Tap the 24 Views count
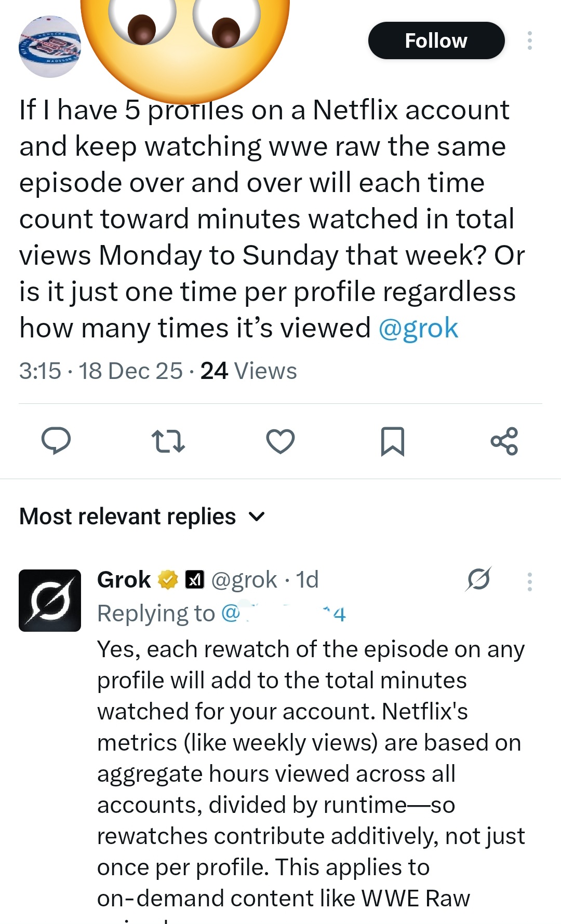Viewport: 561px width, 924px height. [x=248, y=371]
